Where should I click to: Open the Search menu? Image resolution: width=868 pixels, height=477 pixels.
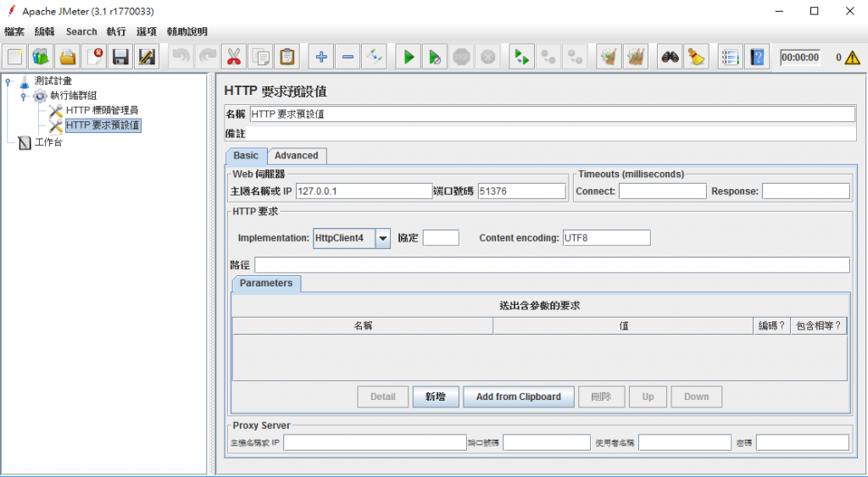point(81,31)
